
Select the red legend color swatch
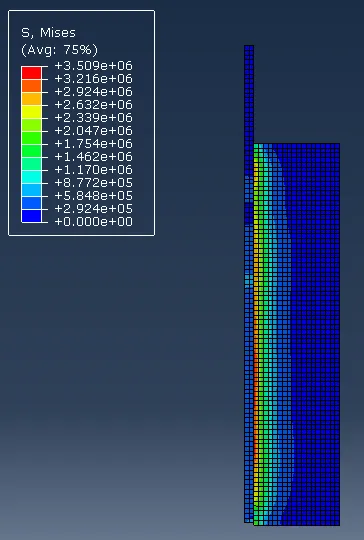31,73
